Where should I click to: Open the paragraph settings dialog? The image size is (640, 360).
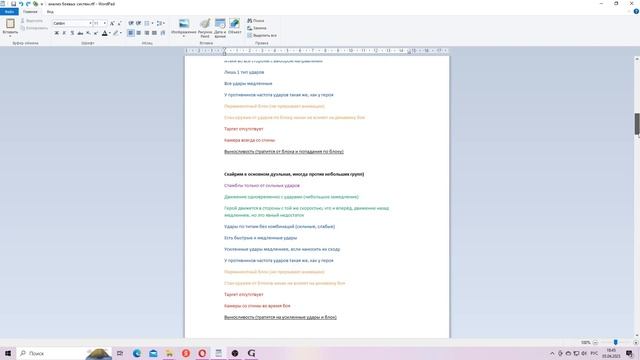(x=163, y=33)
